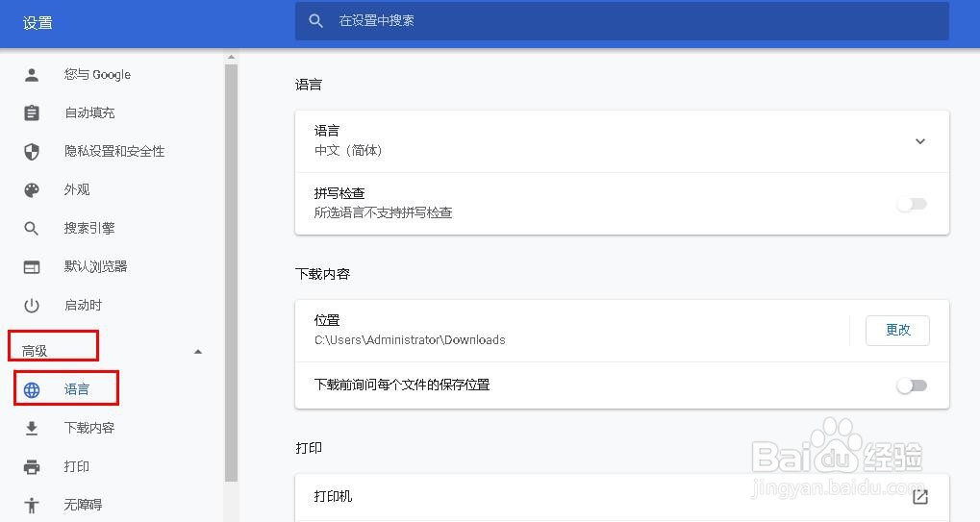Select 语言 under 高级
980x522 pixels.
pos(77,389)
